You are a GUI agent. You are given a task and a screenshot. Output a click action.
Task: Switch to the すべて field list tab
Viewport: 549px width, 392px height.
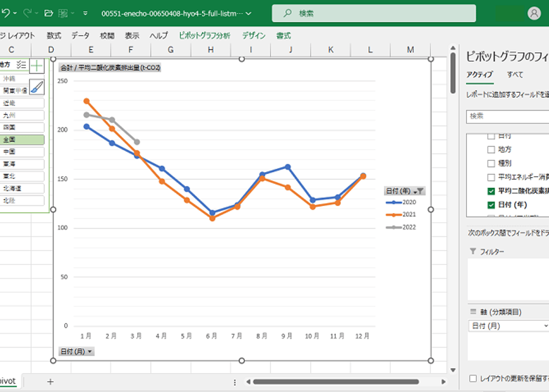(x=515, y=75)
